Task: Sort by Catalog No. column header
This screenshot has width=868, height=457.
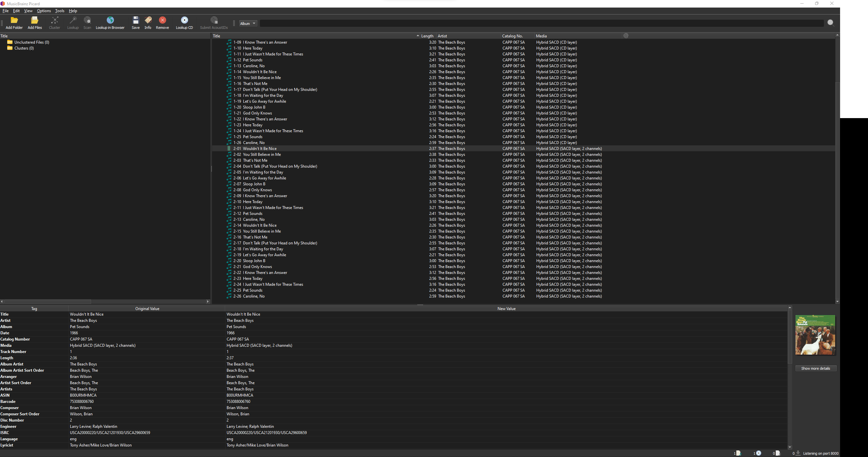Action: (518, 36)
